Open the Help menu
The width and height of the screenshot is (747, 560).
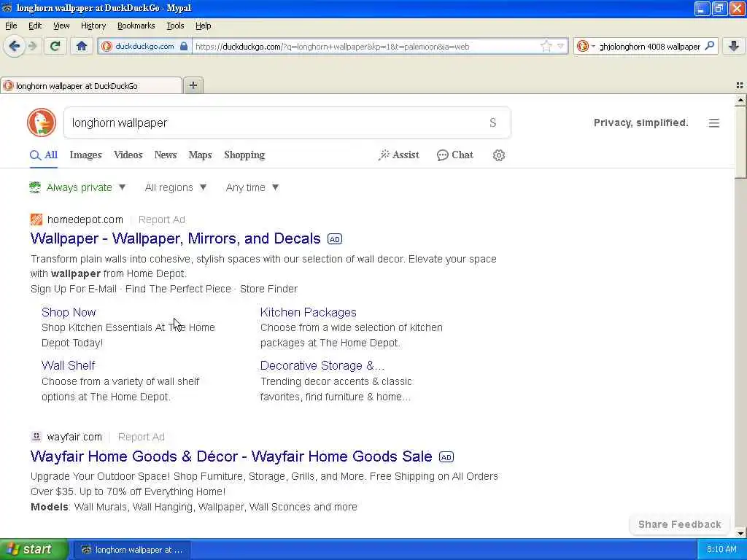coord(203,26)
